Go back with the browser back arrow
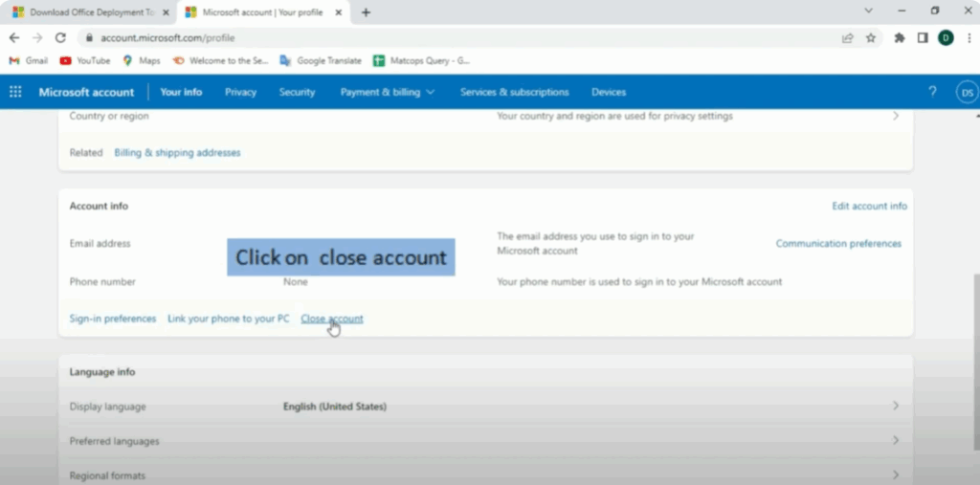Screen dimensions: 980x485 [x=13, y=37]
